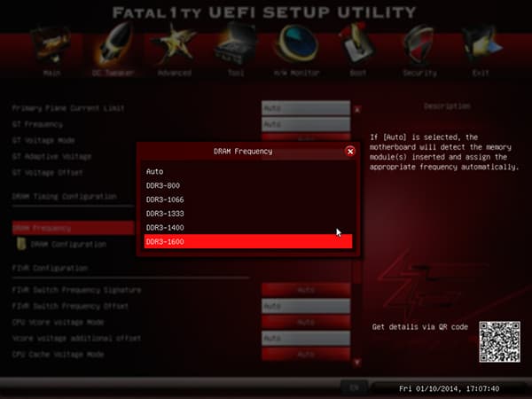Select DDR3-1333 frequency option
This screenshot has width=532, height=399.
[x=248, y=214]
